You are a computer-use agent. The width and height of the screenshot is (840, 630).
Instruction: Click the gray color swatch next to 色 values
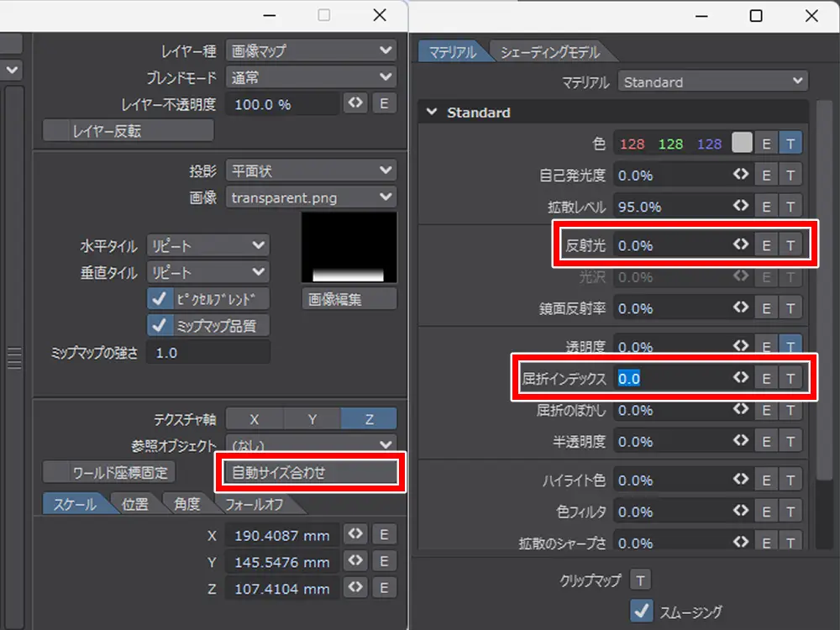coord(742,144)
